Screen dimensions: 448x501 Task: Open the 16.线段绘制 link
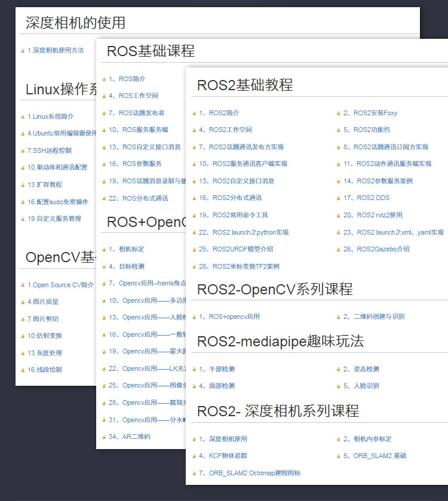tap(45, 370)
